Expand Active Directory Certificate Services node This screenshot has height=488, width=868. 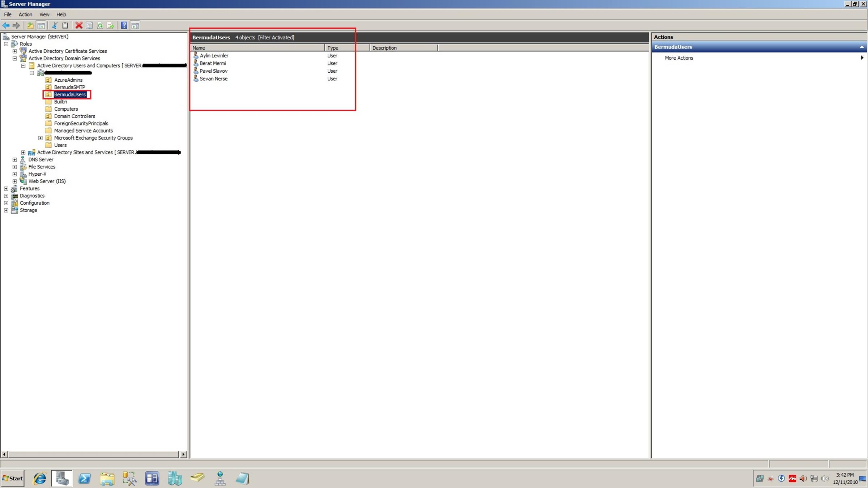15,51
